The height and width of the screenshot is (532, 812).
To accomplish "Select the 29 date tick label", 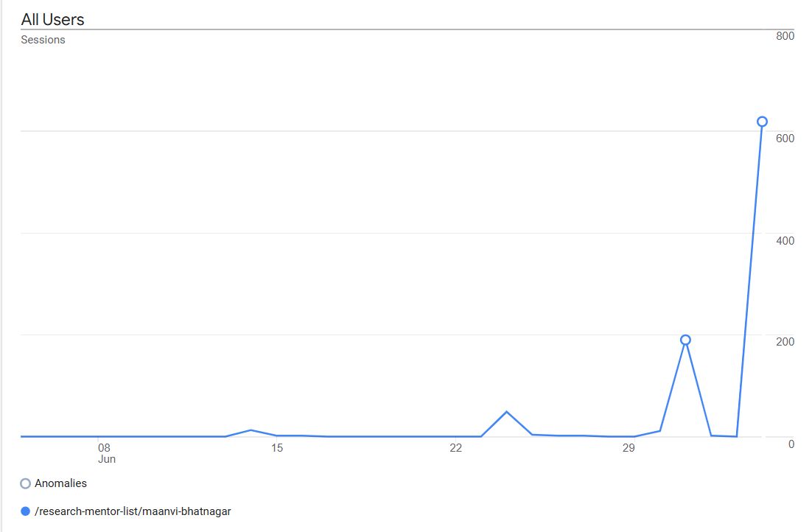I will 629,447.
